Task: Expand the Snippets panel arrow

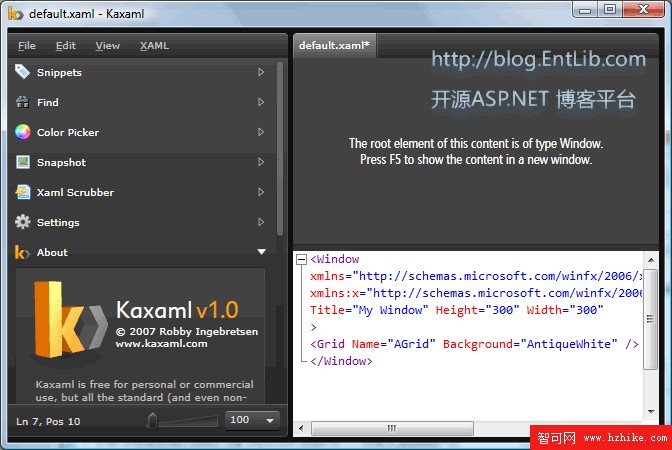Action: pos(261,72)
